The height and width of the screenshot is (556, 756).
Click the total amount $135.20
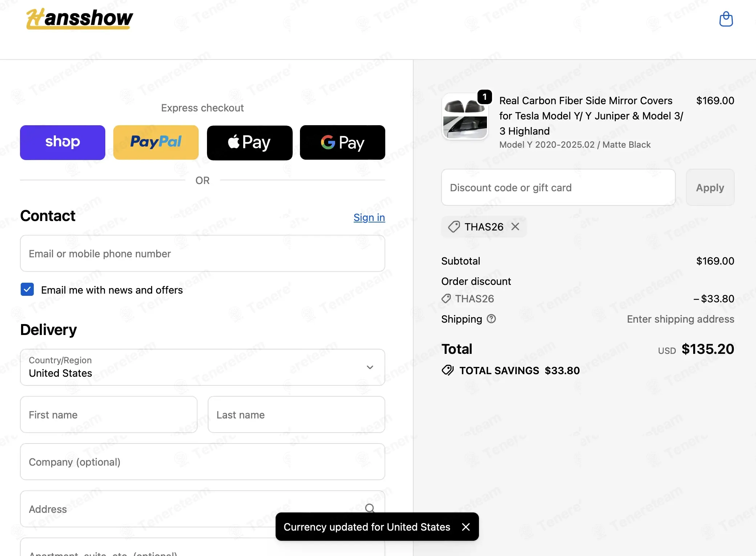point(708,349)
